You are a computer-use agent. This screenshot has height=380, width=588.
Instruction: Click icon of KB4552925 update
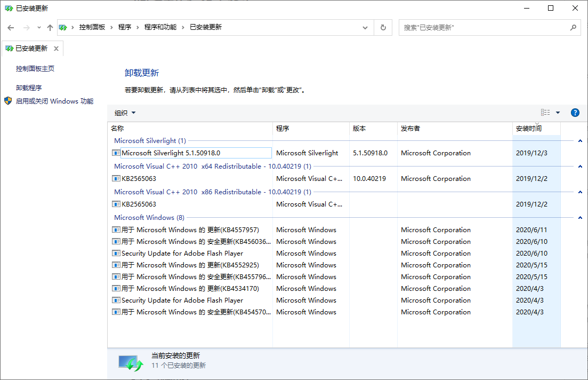tap(116, 265)
